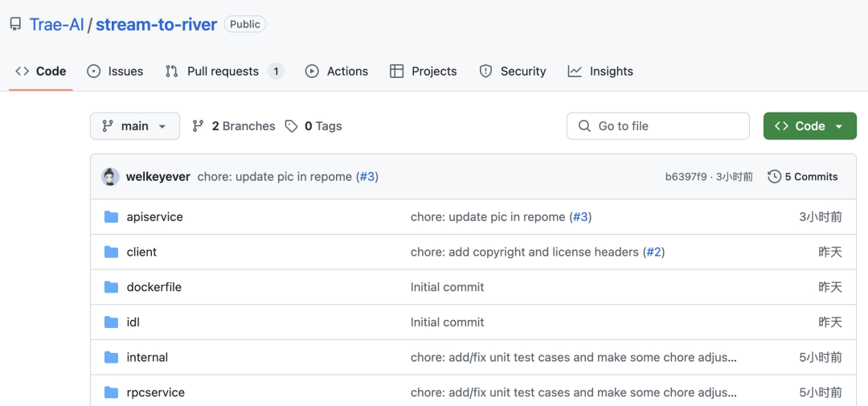This screenshot has height=406, width=868.
Task: Click the commit history clock icon
Action: pyautogui.click(x=774, y=177)
